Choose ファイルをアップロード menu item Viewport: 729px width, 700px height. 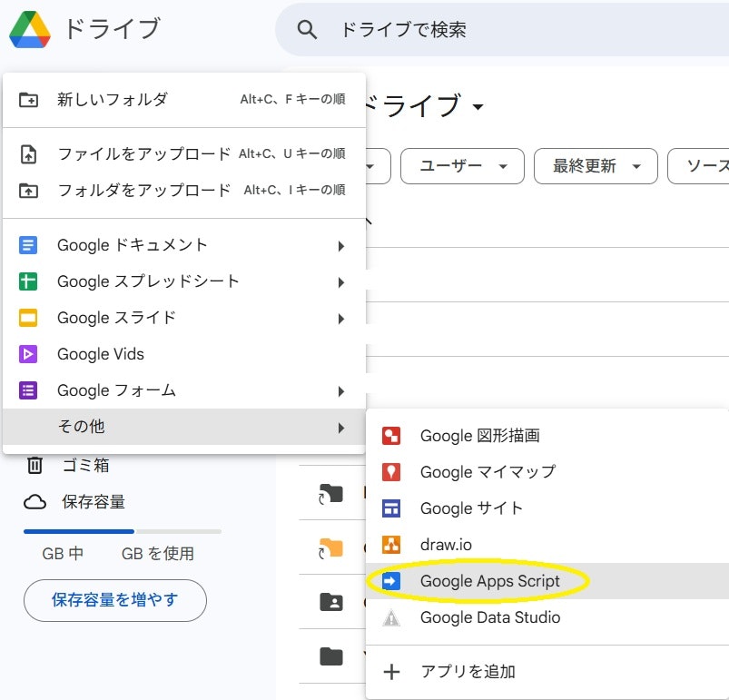pos(184,153)
